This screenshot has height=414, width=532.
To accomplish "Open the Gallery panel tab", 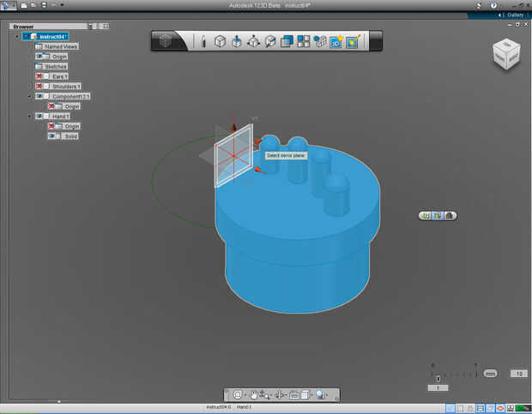I will tap(515, 15).
